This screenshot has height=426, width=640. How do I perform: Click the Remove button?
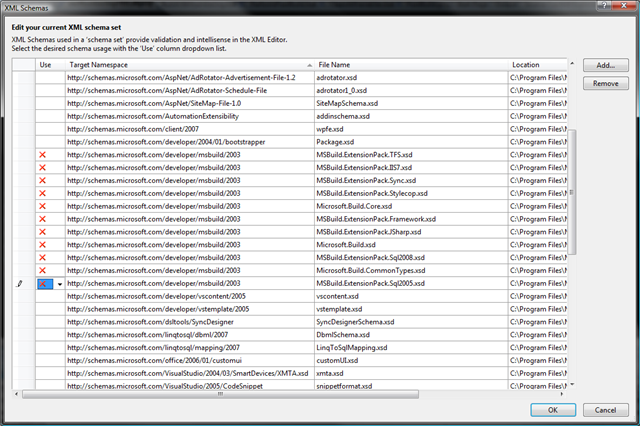coord(606,83)
